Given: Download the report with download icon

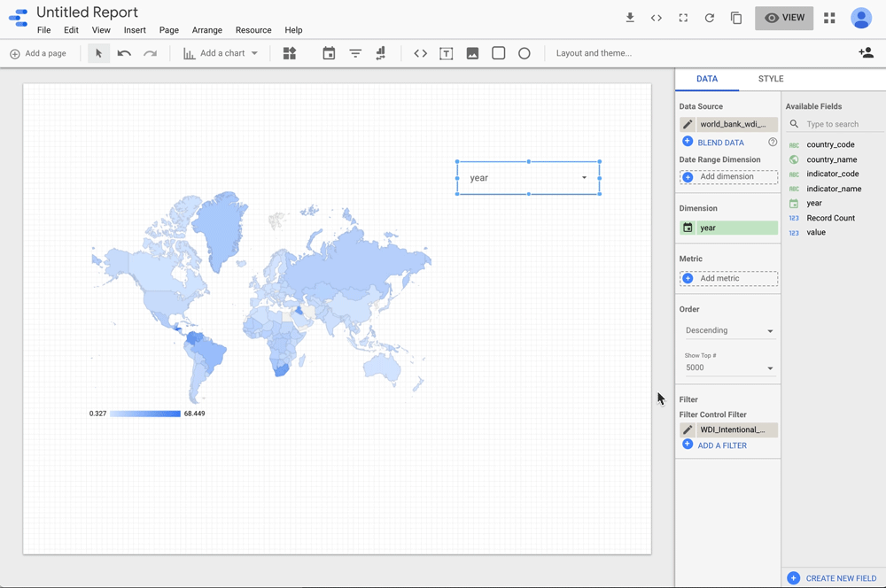Looking at the screenshot, I should coord(629,18).
